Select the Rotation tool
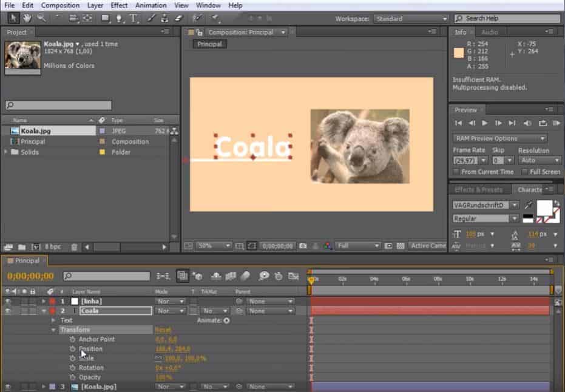 point(58,18)
